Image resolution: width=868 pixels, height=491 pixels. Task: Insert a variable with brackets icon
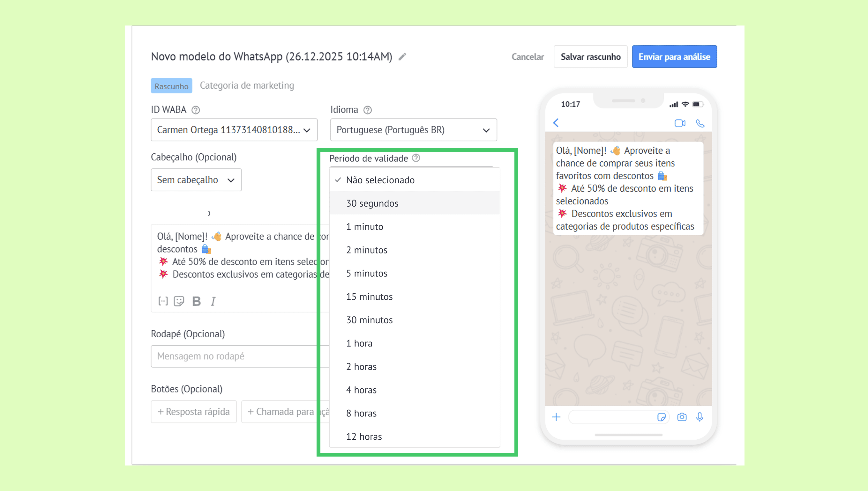pos(163,301)
